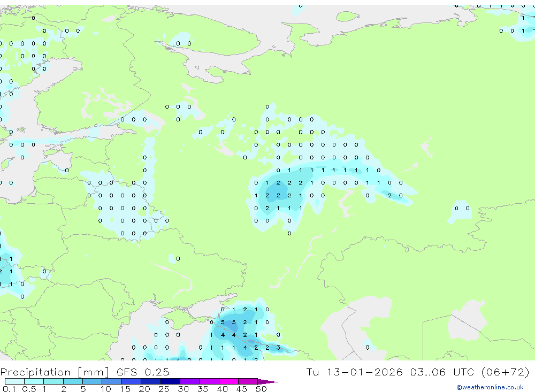This screenshot has height=392, width=535.
Task: Click the 2–5 mm legend color box
Action: (73, 381)
